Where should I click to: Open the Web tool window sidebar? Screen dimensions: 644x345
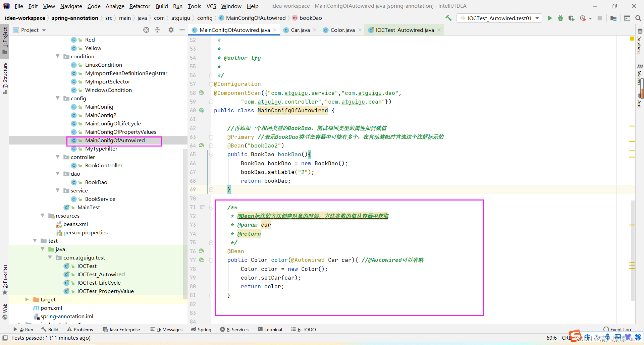click(5, 311)
